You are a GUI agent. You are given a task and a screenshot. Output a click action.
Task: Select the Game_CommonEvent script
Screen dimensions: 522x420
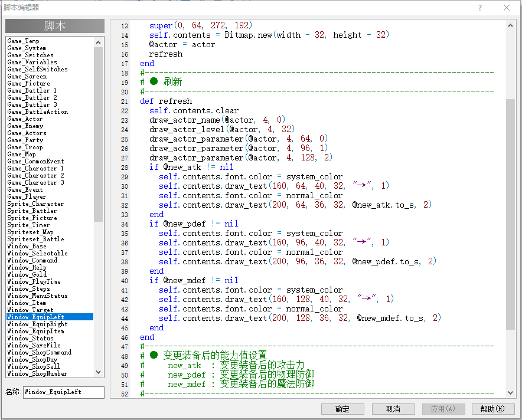point(50,161)
